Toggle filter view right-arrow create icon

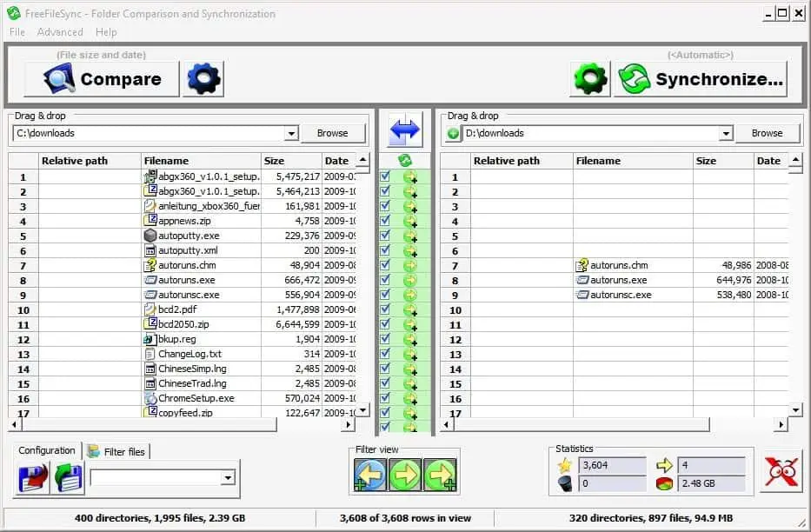440,475
